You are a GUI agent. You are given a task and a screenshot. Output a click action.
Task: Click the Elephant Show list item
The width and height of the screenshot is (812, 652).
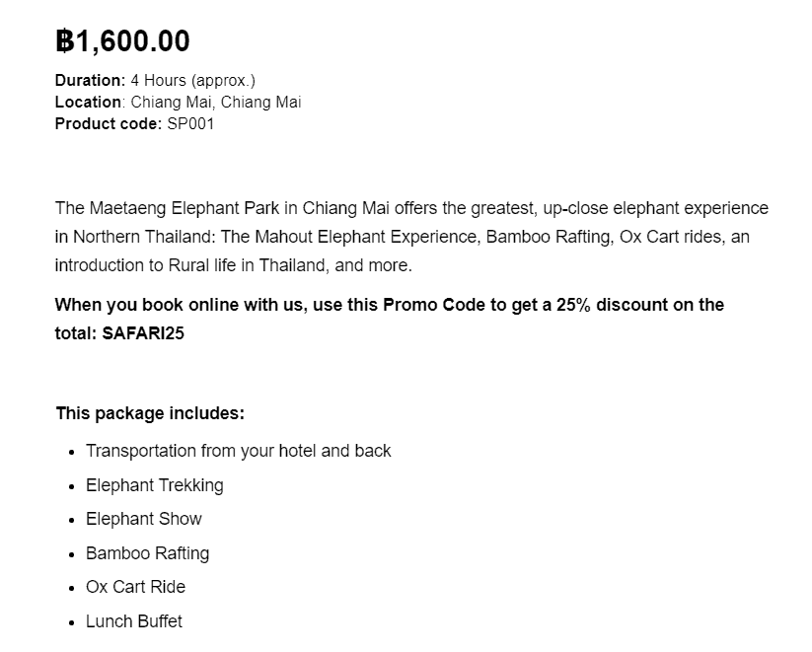144,519
